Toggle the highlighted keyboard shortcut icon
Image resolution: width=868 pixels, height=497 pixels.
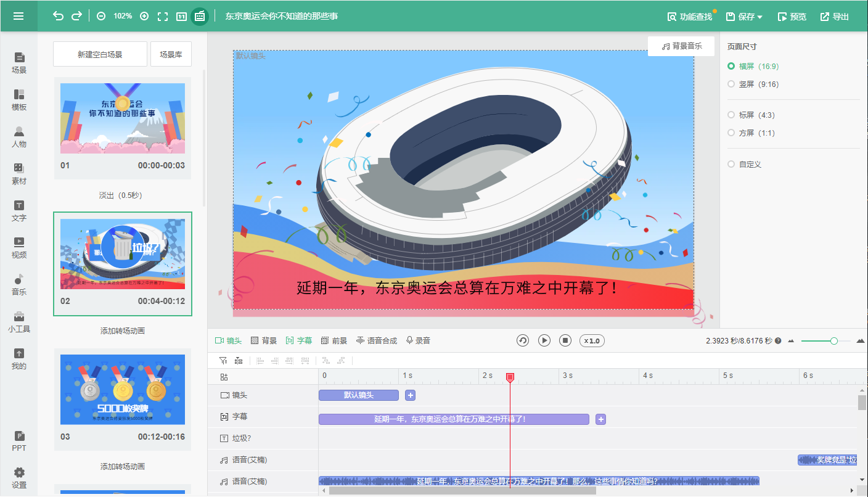(x=200, y=16)
